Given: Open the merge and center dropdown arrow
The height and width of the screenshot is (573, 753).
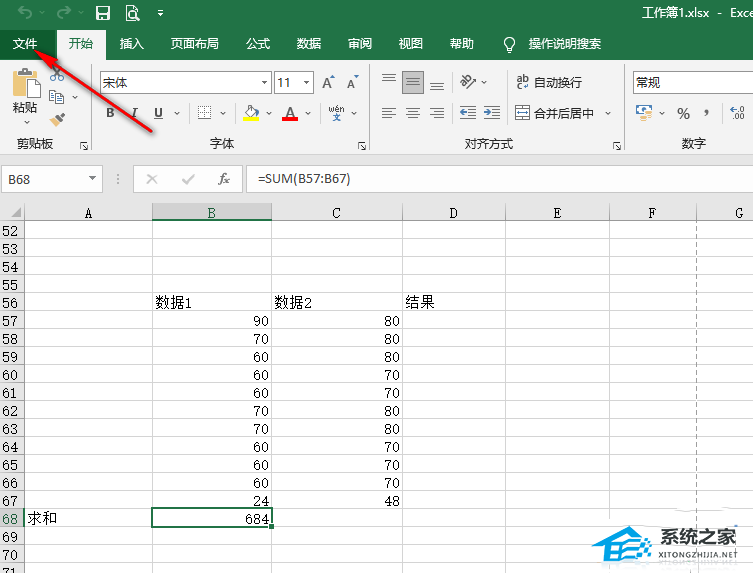Looking at the screenshot, I should [x=608, y=113].
